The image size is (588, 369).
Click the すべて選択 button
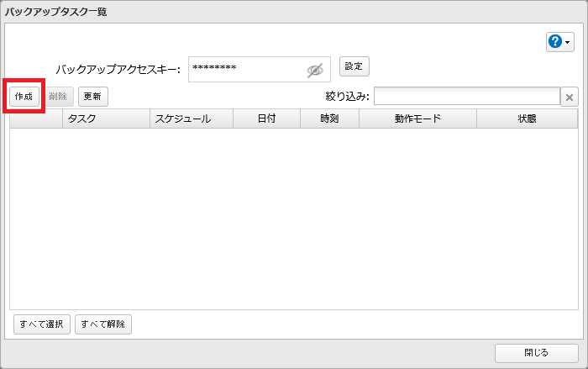pos(42,324)
